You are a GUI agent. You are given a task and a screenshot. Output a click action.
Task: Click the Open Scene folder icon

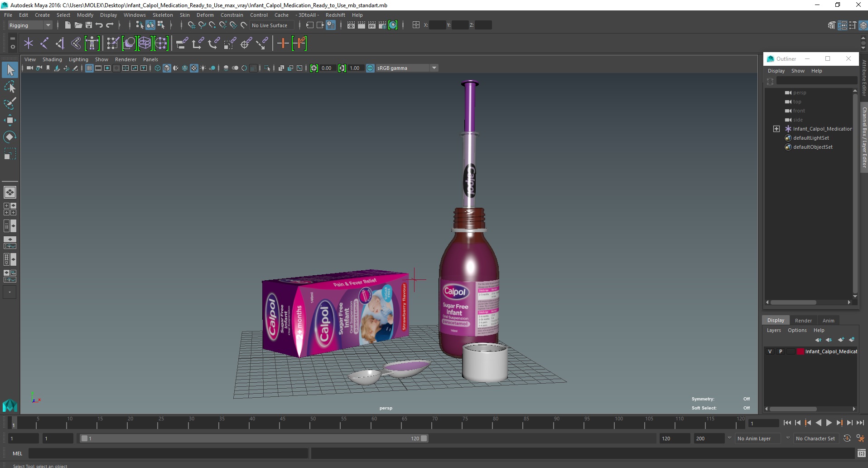click(78, 25)
